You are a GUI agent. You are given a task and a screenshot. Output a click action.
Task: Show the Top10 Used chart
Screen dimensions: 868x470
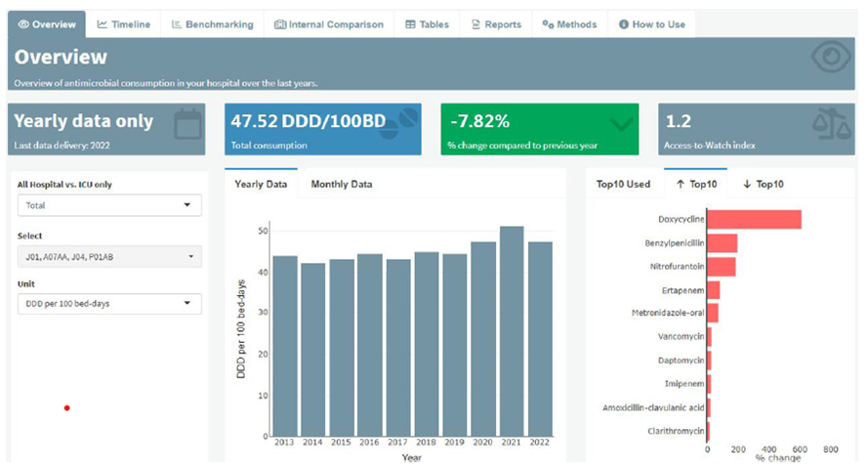point(623,184)
